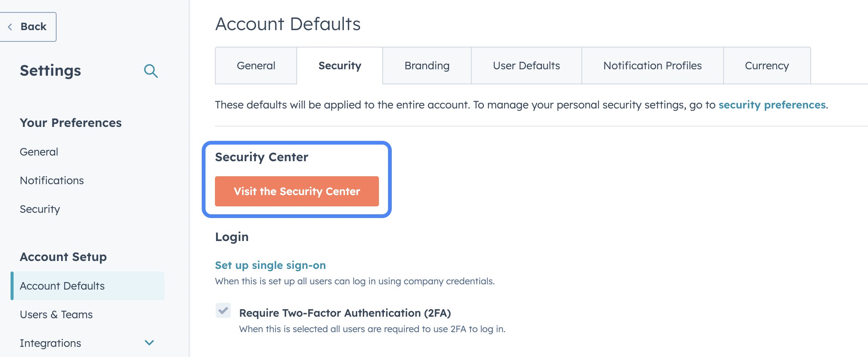Visit the Security Center
868x357 pixels.
296,191
